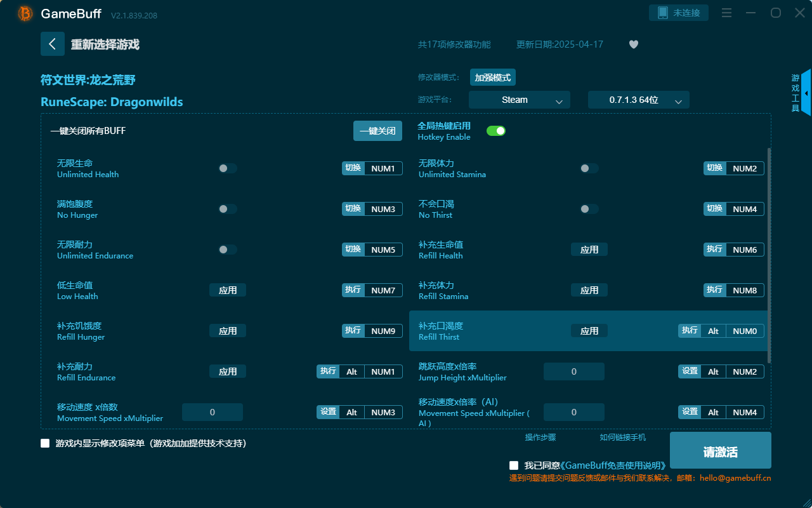812x508 pixels.
Task: Open the Steam platform dropdown
Action: [x=519, y=100]
